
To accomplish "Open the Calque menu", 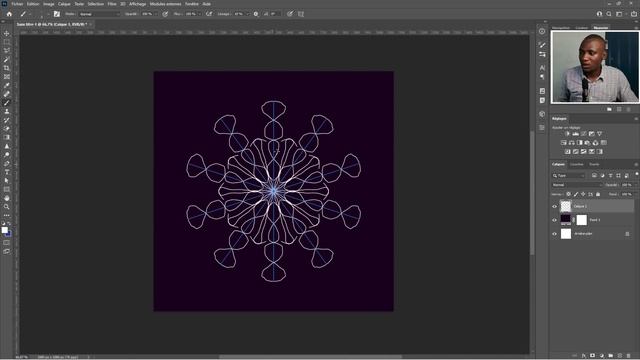I will [64, 4].
